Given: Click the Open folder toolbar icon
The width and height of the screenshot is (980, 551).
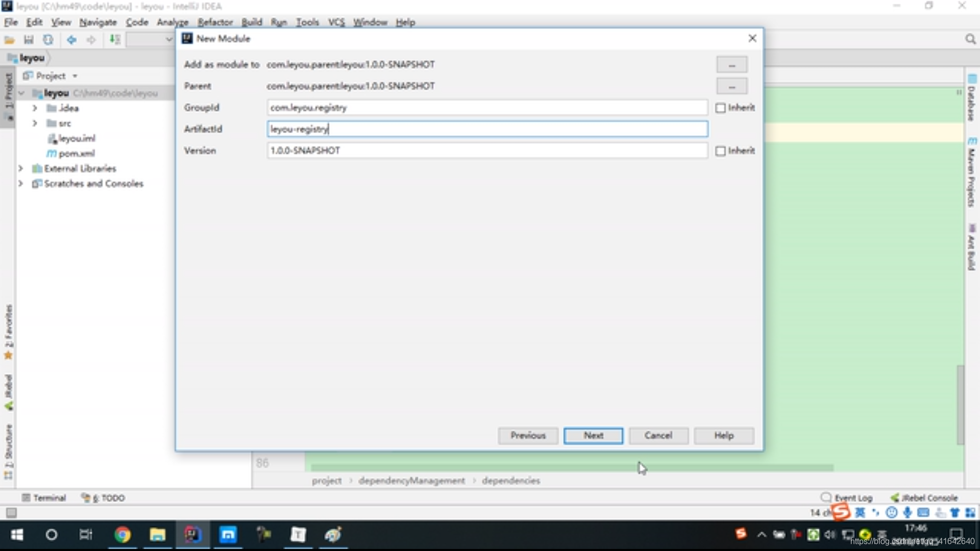Looking at the screenshot, I should click(9, 40).
